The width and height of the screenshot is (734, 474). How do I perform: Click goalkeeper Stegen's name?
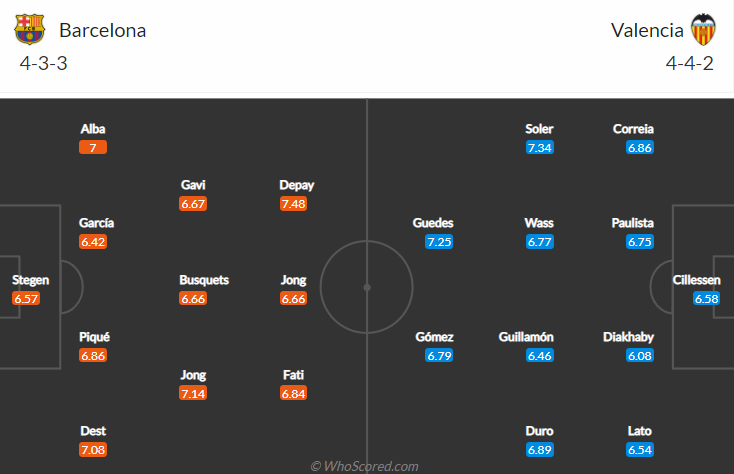[x=30, y=280]
